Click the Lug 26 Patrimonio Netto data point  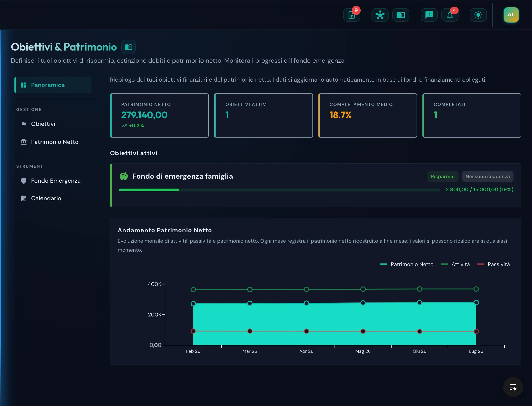pyautogui.click(x=476, y=302)
